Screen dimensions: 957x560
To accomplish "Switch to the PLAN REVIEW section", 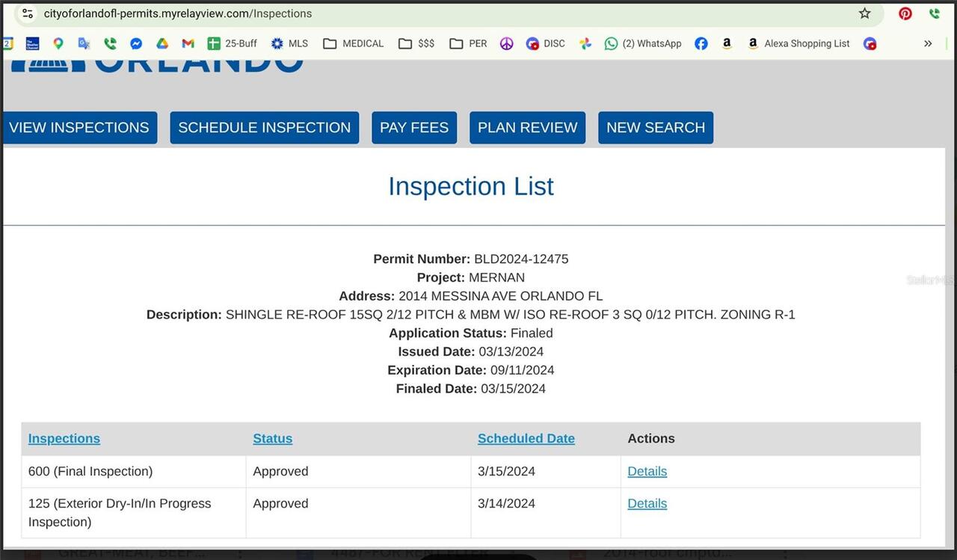I will (x=527, y=127).
